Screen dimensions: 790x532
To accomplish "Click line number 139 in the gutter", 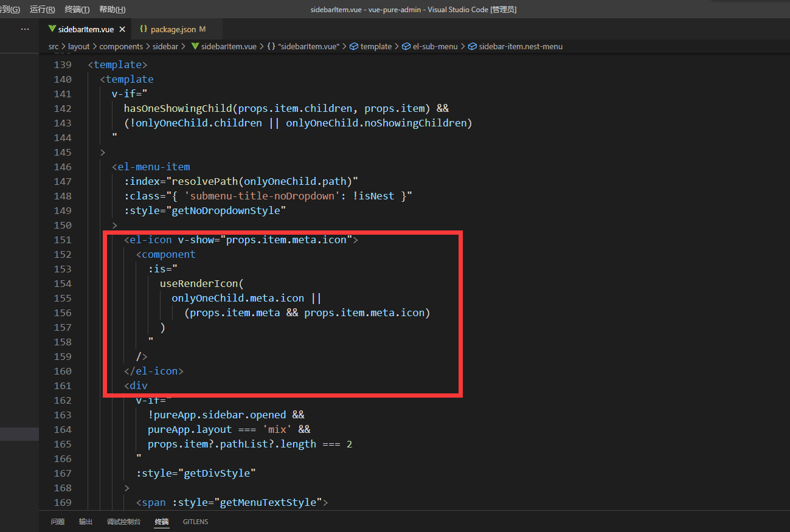I will point(63,64).
